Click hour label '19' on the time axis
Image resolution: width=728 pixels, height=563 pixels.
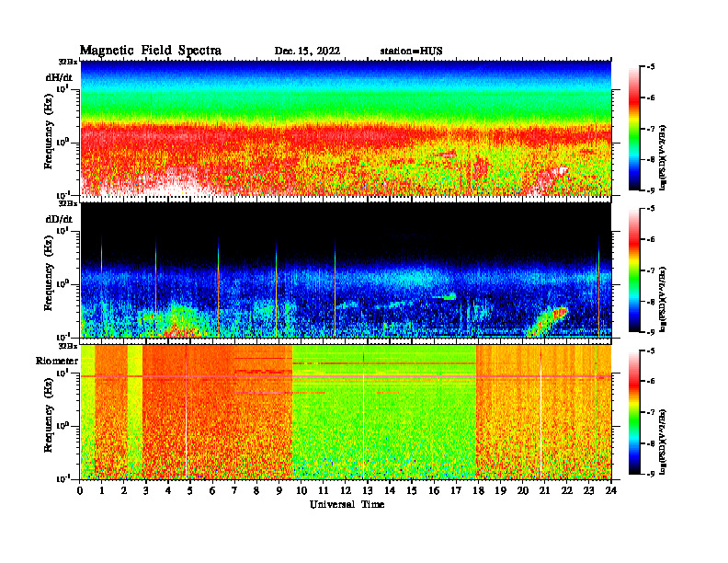click(x=500, y=491)
